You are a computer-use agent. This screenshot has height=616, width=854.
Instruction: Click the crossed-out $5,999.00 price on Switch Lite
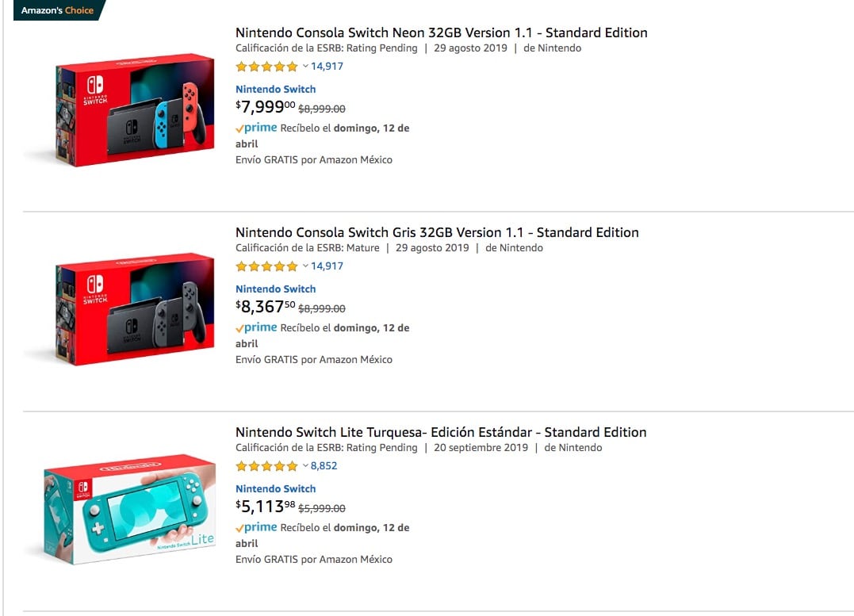pos(324,507)
